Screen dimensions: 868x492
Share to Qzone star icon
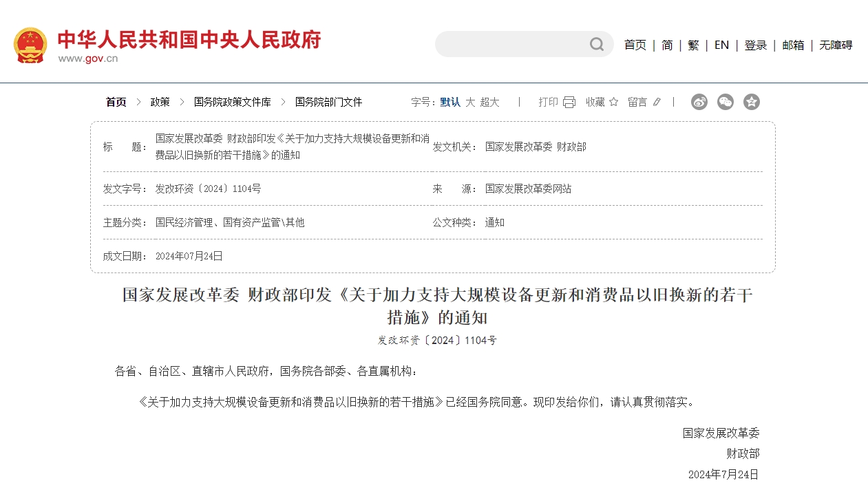click(752, 102)
